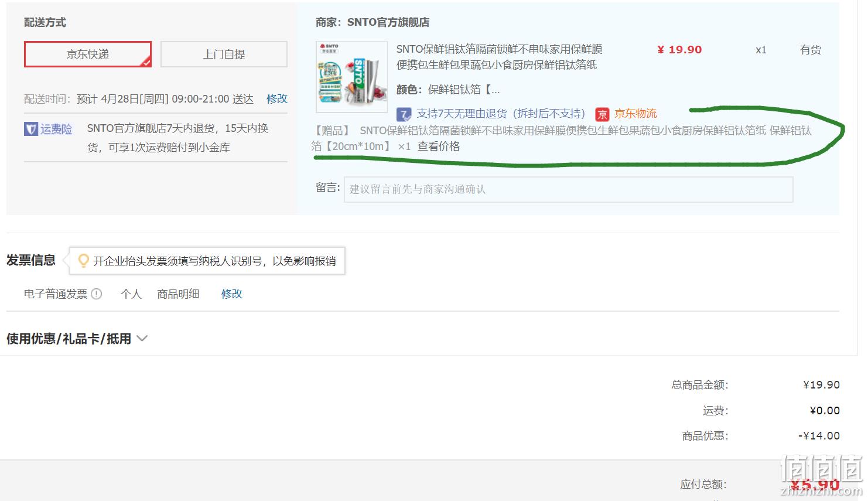Click 个人 invoice title text
Image resolution: width=868 pixels, height=501 pixels.
pos(131,294)
